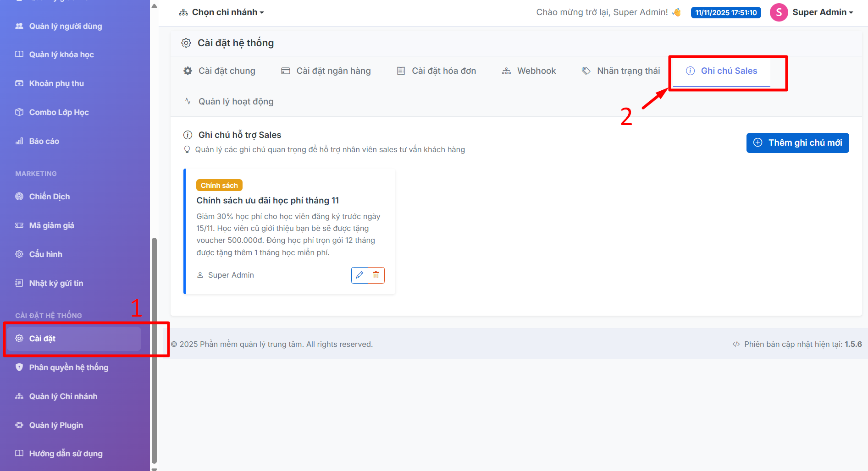
Task: Click the Mã giảm giá ticket icon
Action: (19, 225)
